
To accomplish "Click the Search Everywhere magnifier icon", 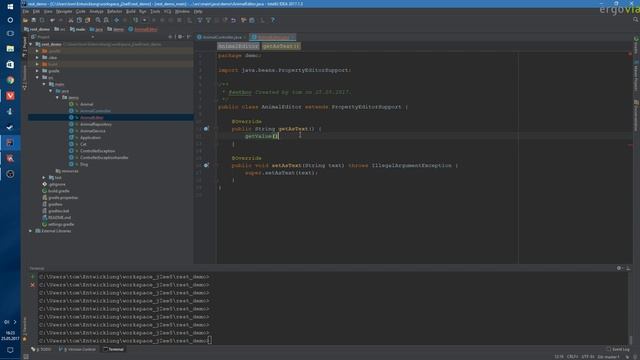I will coord(636,19).
